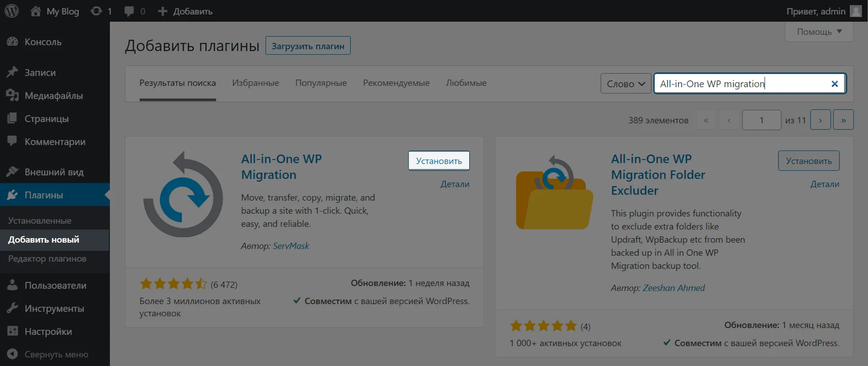Open the updates icon in admin bar
This screenshot has height=366, width=868.
(x=96, y=11)
